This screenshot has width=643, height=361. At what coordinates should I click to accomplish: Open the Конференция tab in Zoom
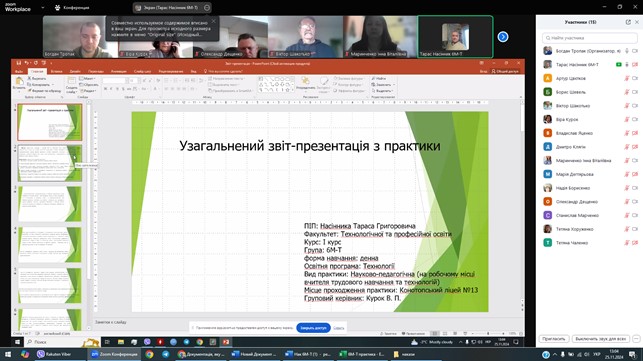tap(72, 7)
